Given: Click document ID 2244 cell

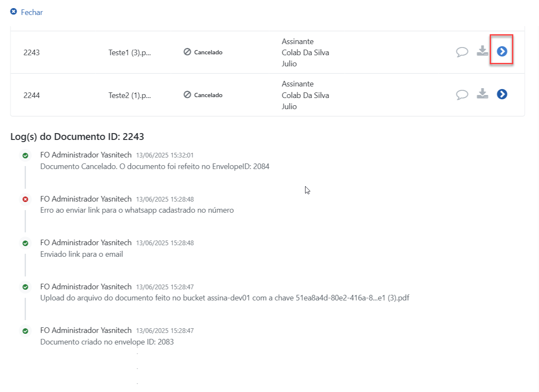Looking at the screenshot, I should [32, 95].
